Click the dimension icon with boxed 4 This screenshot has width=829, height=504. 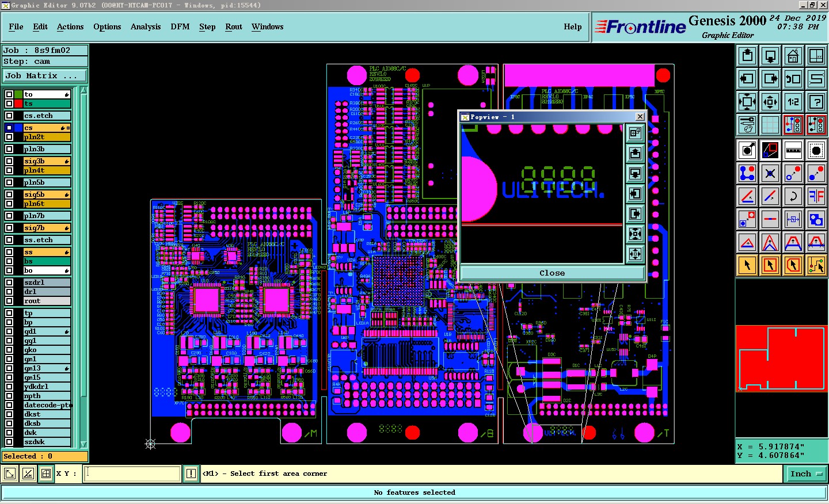coord(793,219)
